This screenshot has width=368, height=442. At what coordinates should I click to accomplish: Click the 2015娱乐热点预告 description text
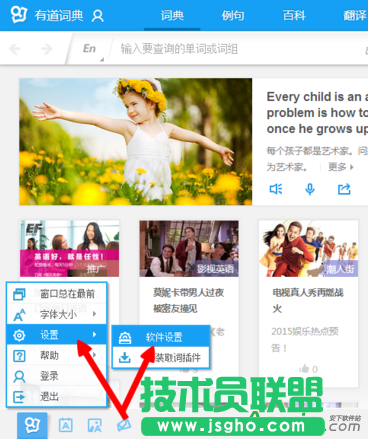[305, 339]
